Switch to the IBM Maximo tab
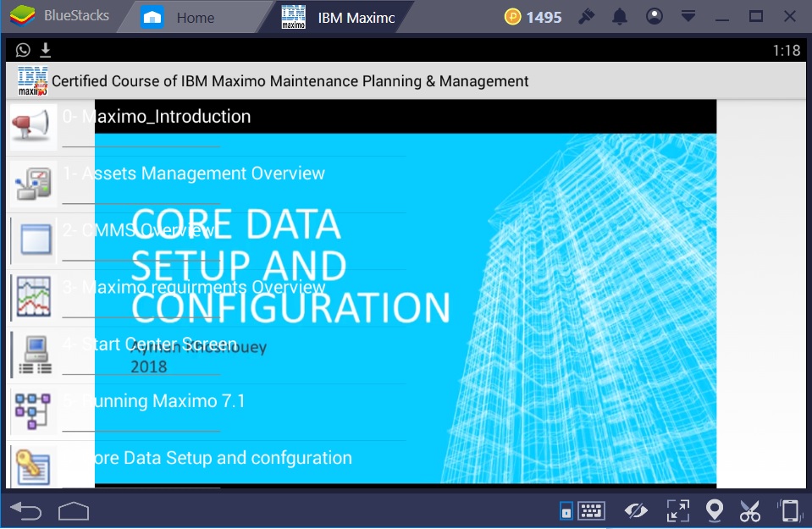Image resolution: width=812 pixels, height=529 pixels. coord(338,18)
